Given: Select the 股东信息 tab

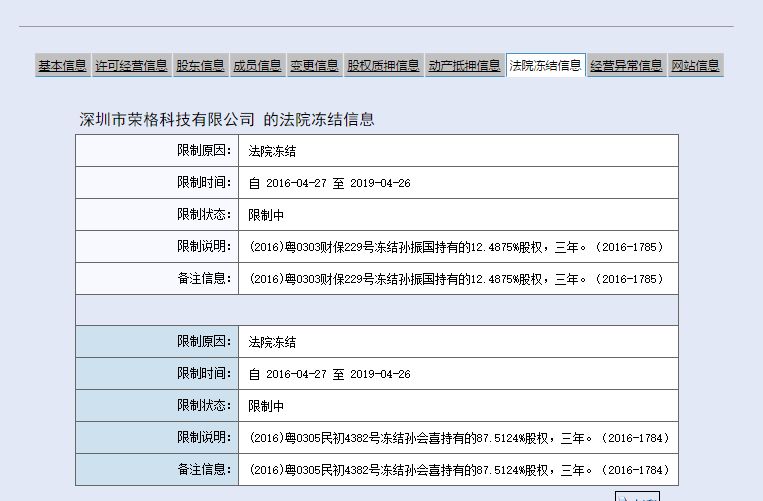Looking at the screenshot, I should coord(200,66).
